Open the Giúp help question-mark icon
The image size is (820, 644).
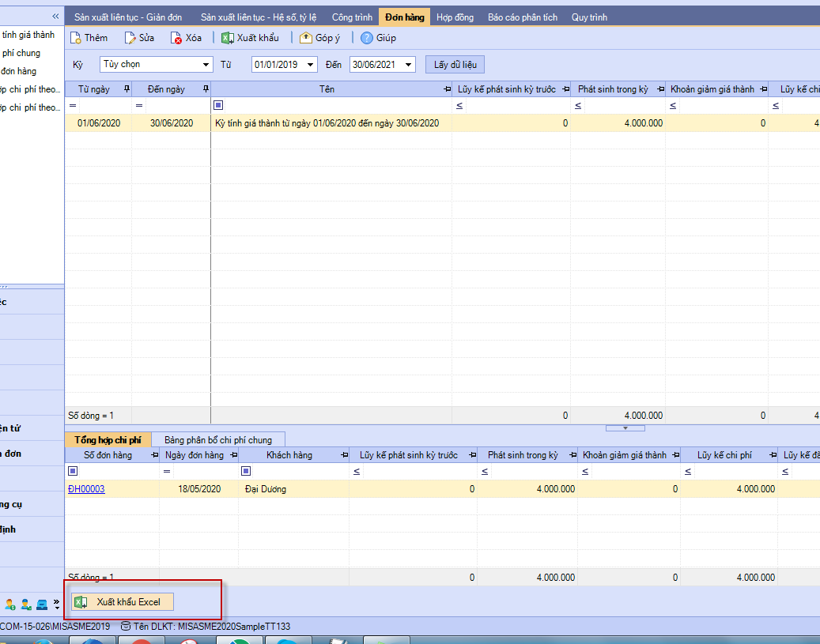pyautogui.click(x=367, y=38)
